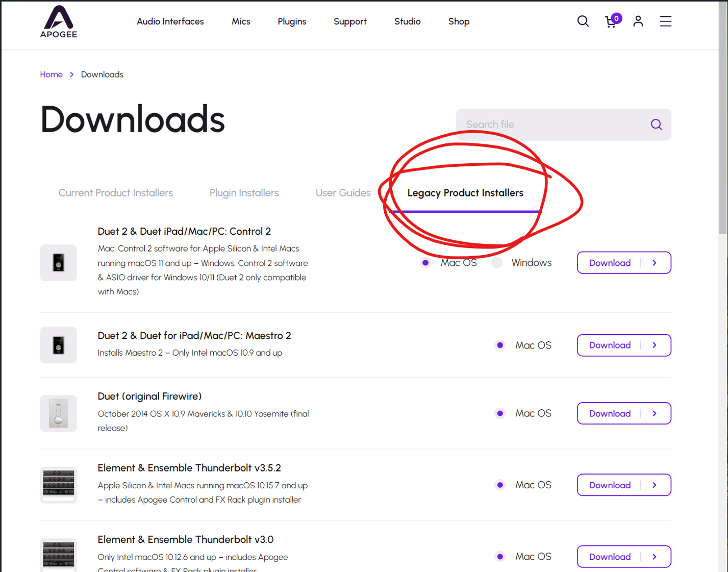Open the Plugin Installers tab
This screenshot has height=572, width=728.
(x=244, y=193)
